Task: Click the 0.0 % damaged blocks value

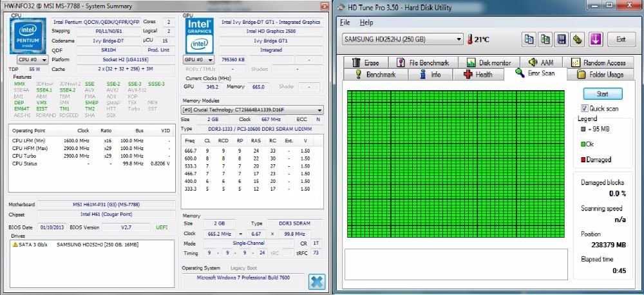Action: click(x=618, y=193)
